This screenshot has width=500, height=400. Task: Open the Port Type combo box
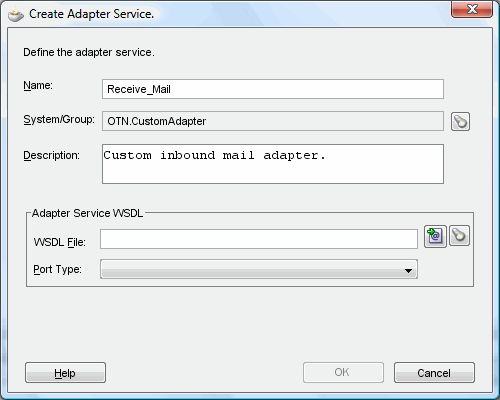point(259,269)
